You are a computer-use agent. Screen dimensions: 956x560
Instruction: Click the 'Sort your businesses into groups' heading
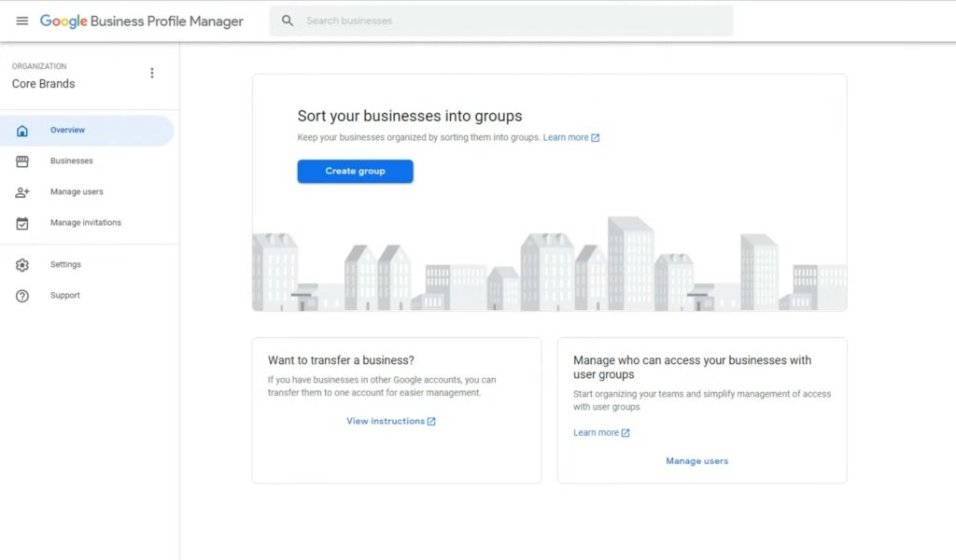coord(410,116)
